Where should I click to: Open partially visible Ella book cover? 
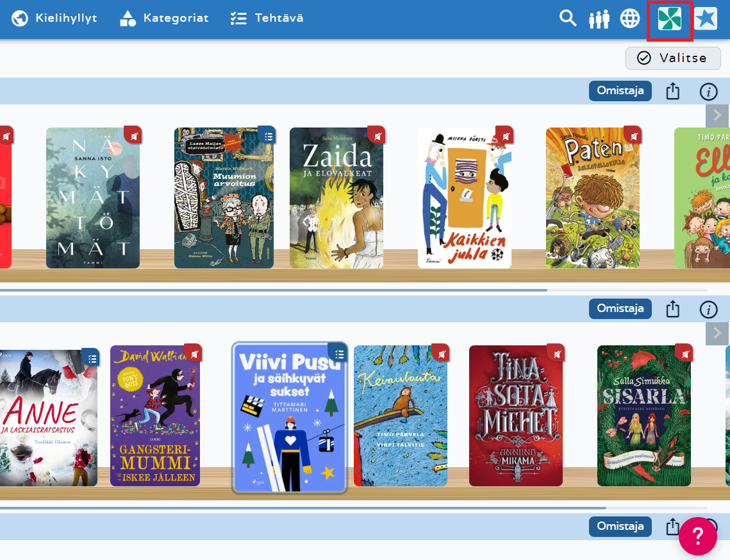[x=702, y=198]
